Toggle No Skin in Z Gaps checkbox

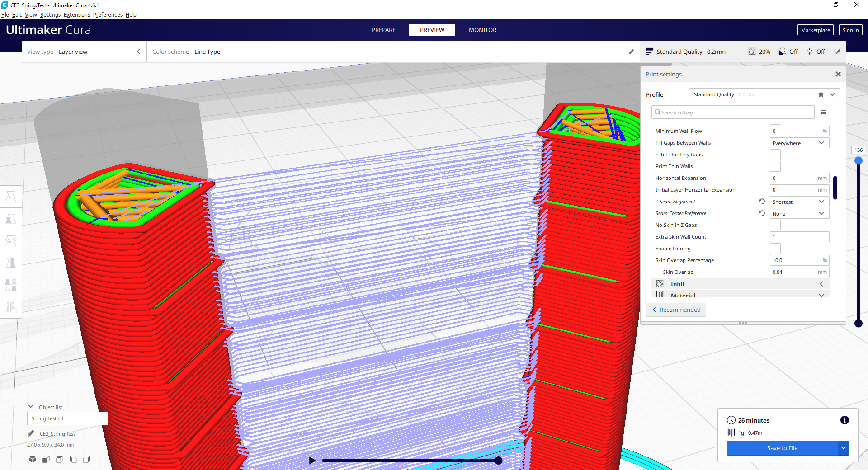click(775, 225)
